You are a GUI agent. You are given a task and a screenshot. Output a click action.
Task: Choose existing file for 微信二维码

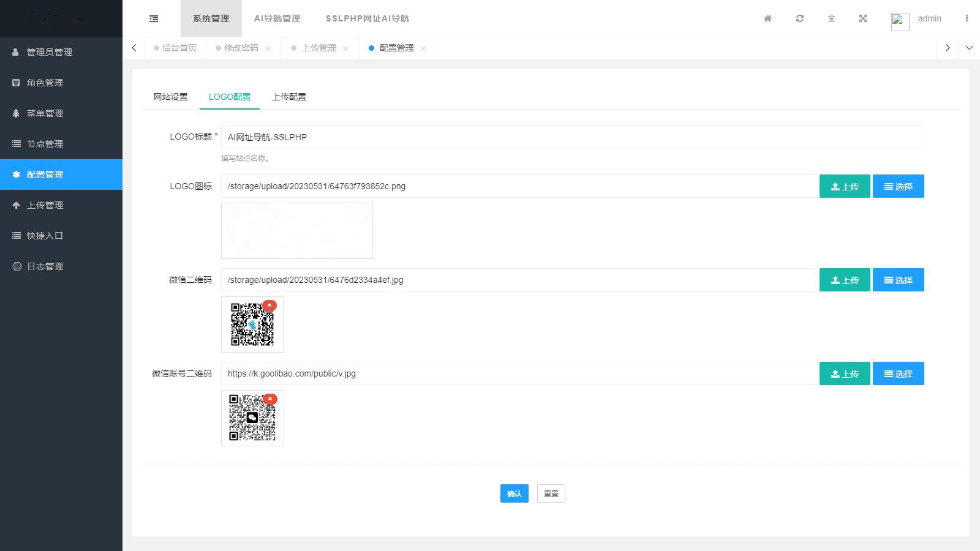pyautogui.click(x=898, y=280)
